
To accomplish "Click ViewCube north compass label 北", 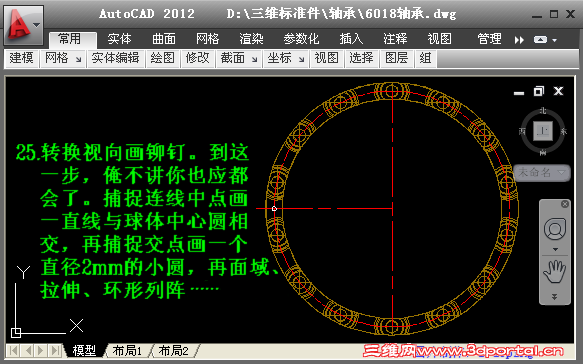I will click(x=543, y=111).
